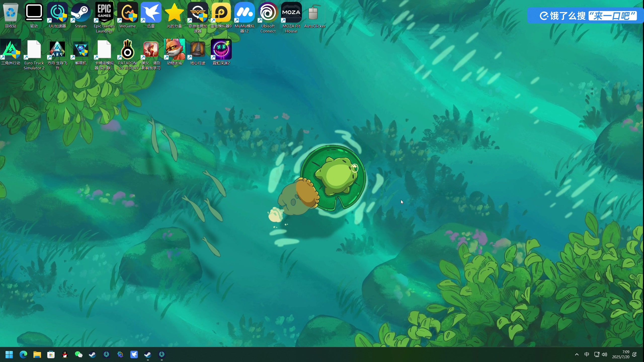Select the 地心归途 desktop shortcut

(x=198, y=52)
